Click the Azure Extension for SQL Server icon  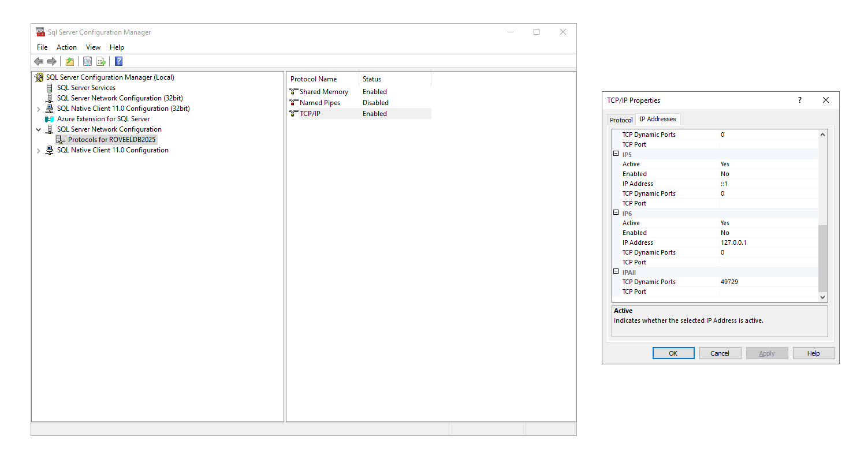[50, 119]
